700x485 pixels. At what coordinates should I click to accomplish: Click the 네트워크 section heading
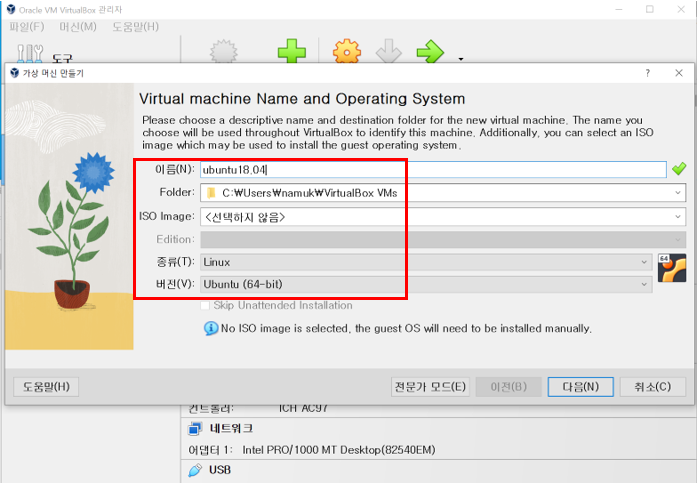pyautogui.click(x=231, y=429)
